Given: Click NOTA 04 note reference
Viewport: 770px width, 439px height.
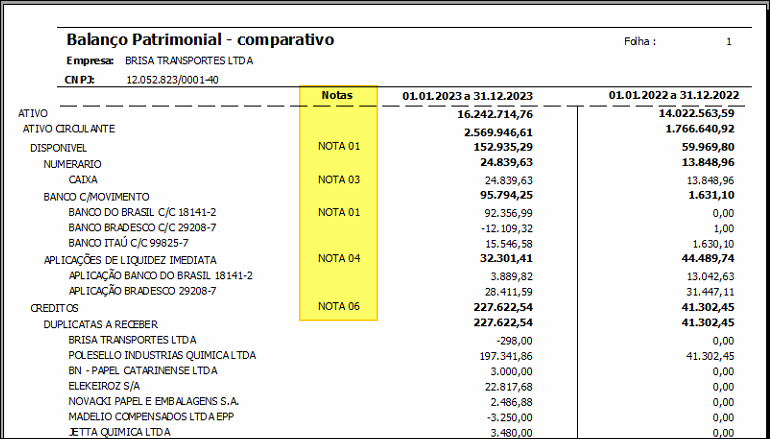Looking at the screenshot, I should point(339,259).
